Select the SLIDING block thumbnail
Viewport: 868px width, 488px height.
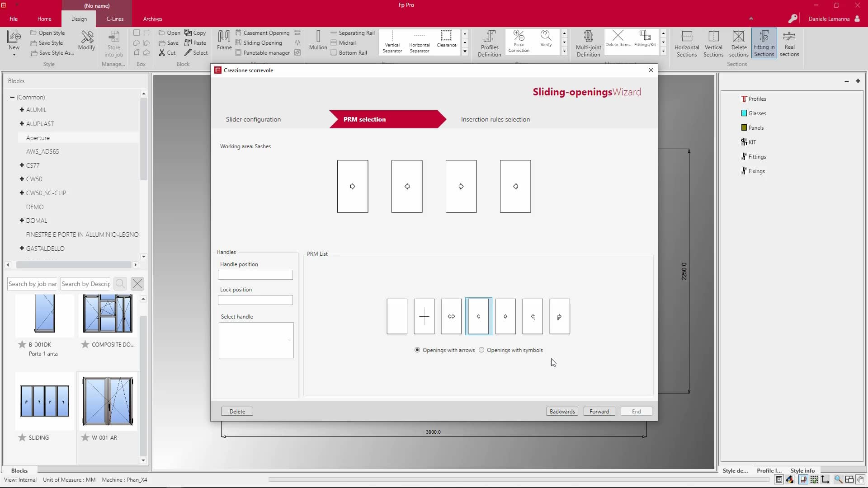[x=45, y=401]
